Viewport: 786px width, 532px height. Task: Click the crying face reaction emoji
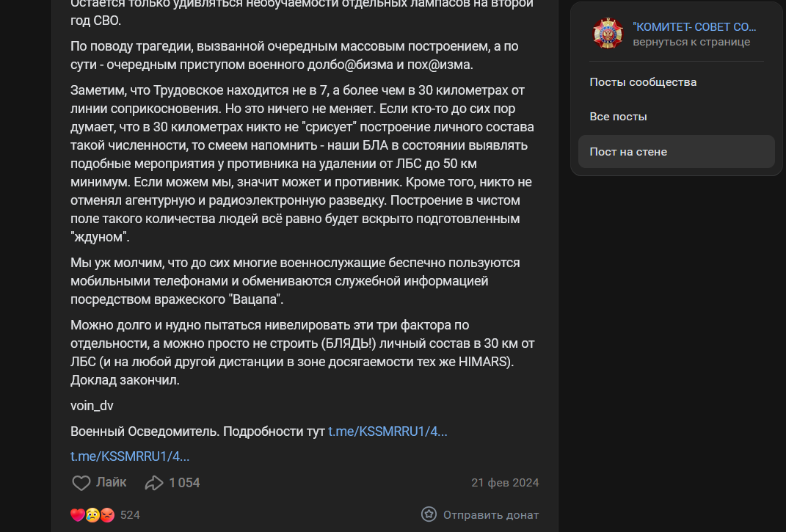(92, 515)
